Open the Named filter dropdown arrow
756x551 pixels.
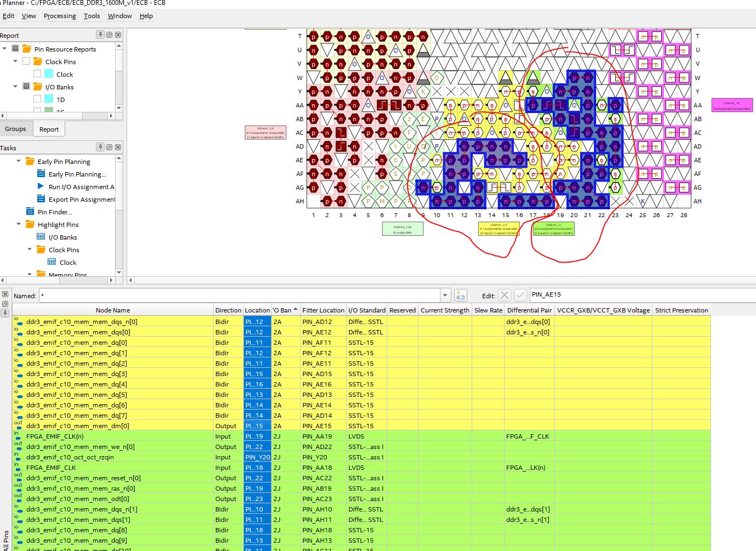445,296
